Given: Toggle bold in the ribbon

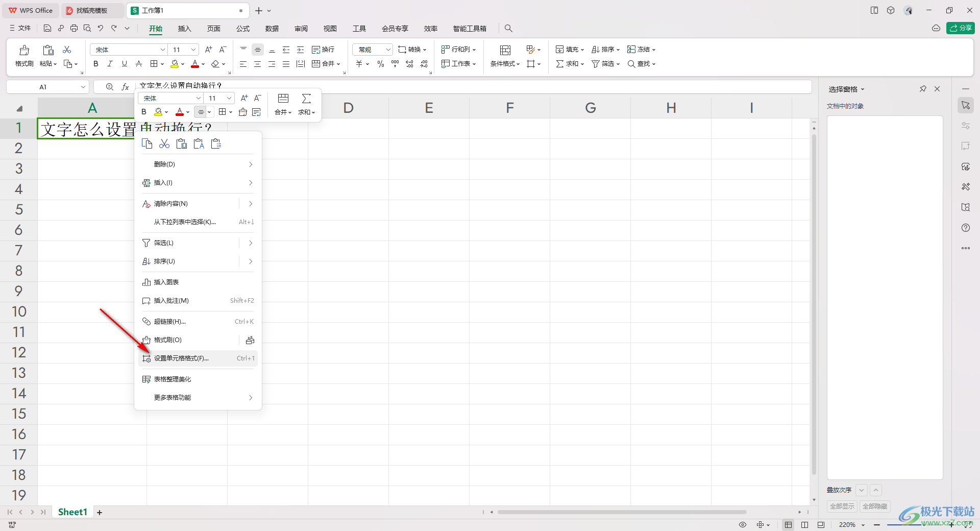Looking at the screenshot, I should [95, 64].
